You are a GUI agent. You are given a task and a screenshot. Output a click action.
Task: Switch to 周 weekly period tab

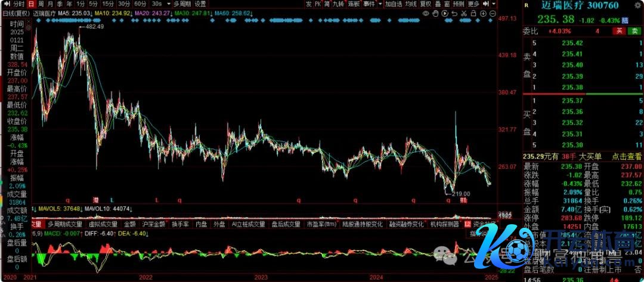point(41,4)
